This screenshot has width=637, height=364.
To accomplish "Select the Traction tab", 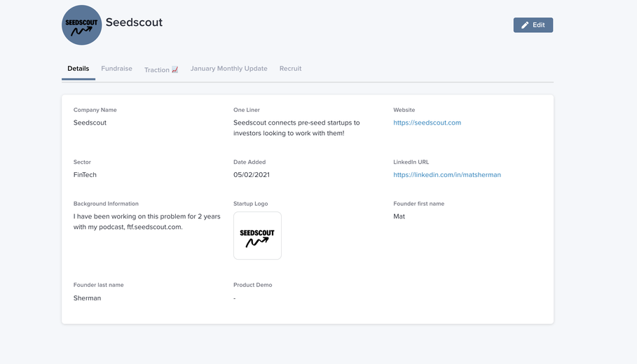I will [161, 69].
